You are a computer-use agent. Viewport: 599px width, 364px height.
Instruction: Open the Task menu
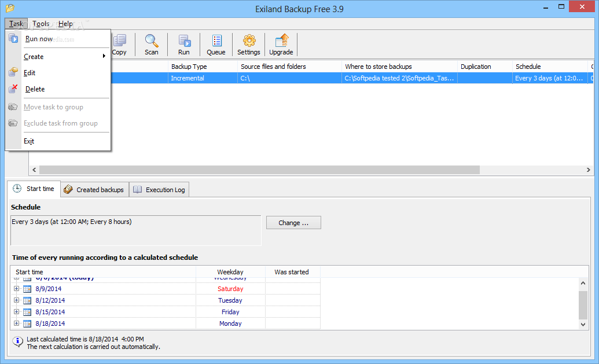point(16,24)
